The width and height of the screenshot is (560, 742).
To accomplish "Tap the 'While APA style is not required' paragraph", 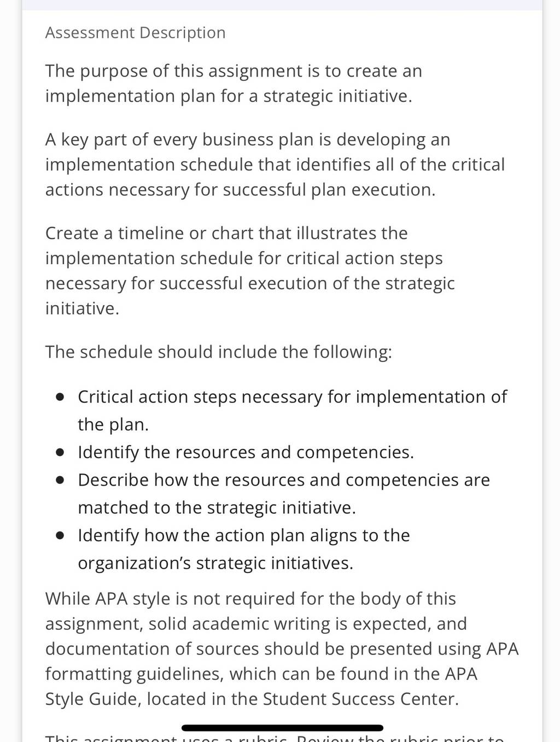I will pyautogui.click(x=282, y=648).
